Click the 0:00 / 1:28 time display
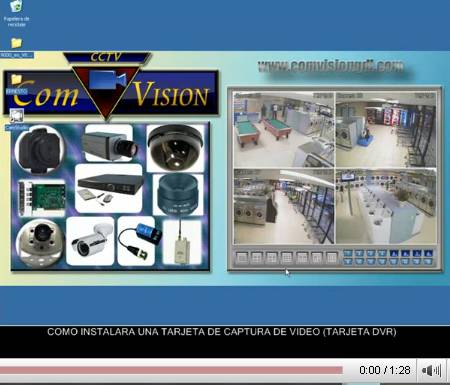The height and width of the screenshot is (385, 450). [385, 370]
